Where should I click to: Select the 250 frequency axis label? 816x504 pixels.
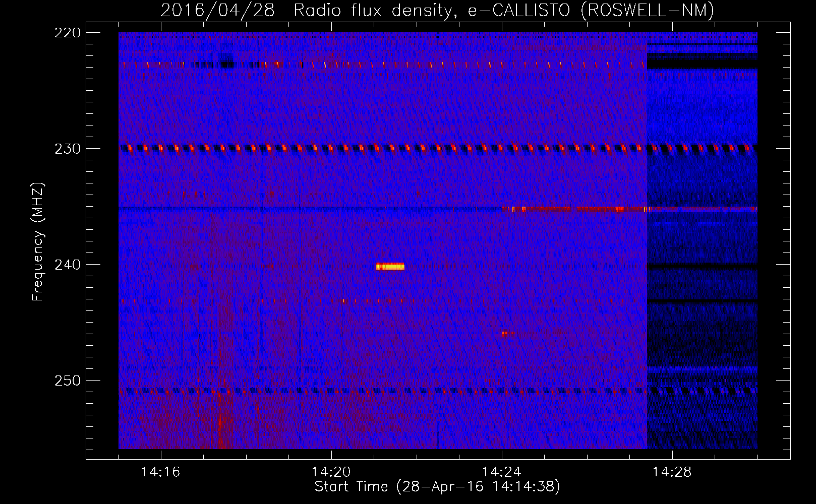coord(67,381)
